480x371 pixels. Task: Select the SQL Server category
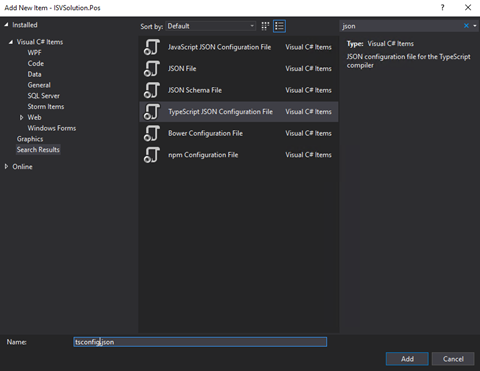[x=43, y=96]
